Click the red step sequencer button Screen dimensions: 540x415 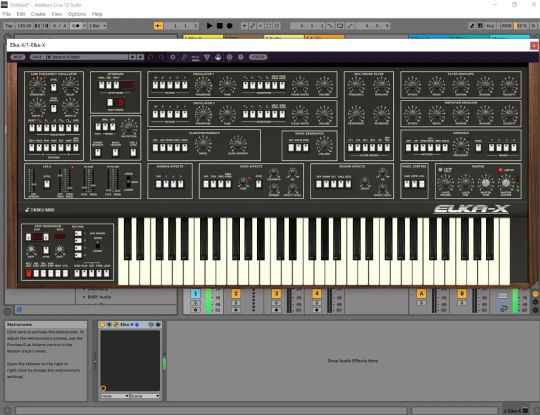29,273
